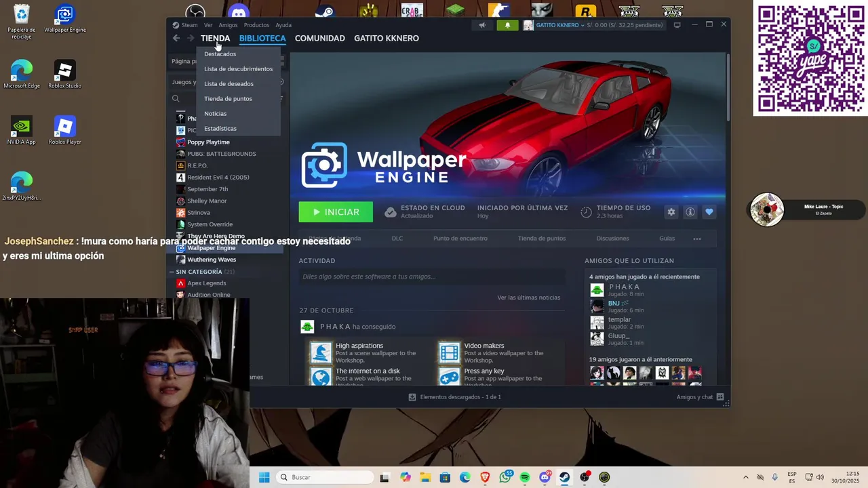Show Wallpaper Engine info with the information icon
This screenshot has height=488, width=868.
click(690, 212)
